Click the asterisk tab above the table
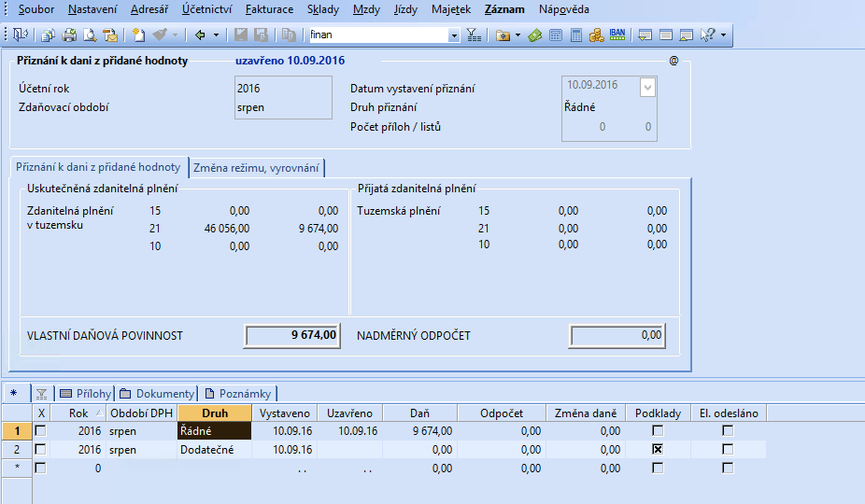This screenshot has width=865, height=504. point(14,393)
